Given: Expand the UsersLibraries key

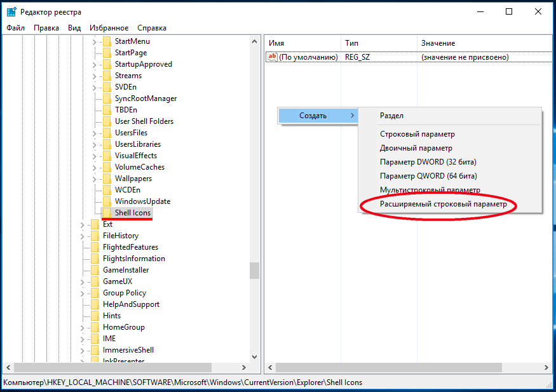Looking at the screenshot, I should (x=94, y=145).
